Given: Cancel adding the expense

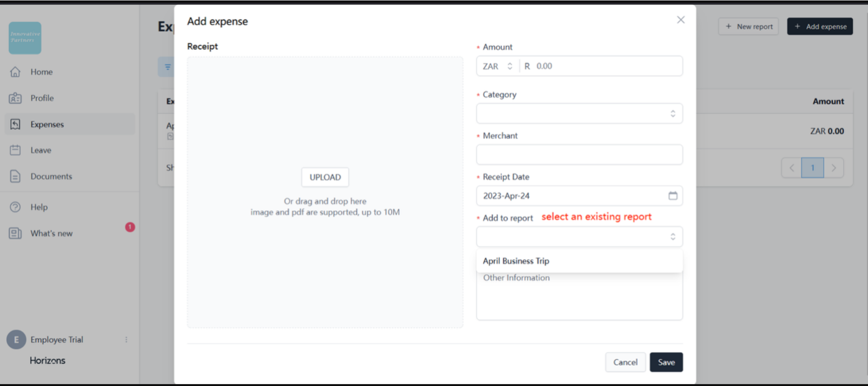Looking at the screenshot, I should coord(625,362).
